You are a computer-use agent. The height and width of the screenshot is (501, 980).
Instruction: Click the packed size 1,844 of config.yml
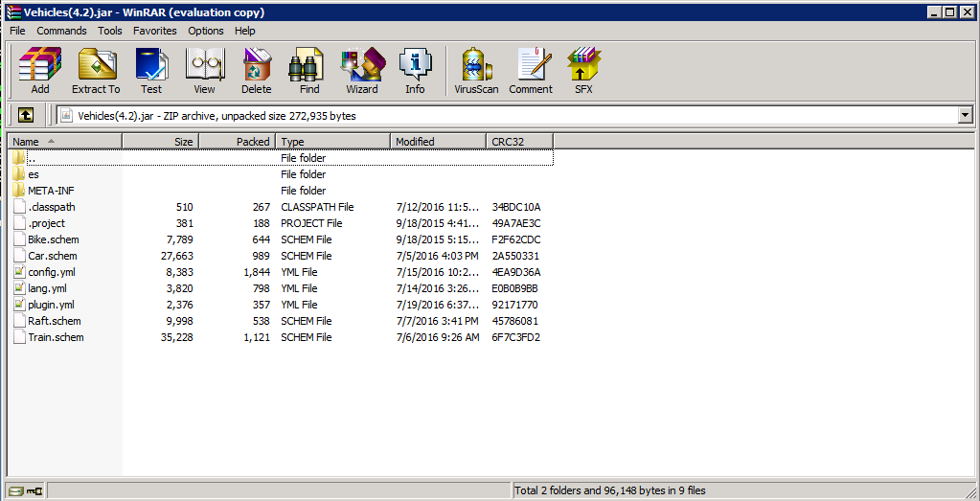click(x=257, y=272)
